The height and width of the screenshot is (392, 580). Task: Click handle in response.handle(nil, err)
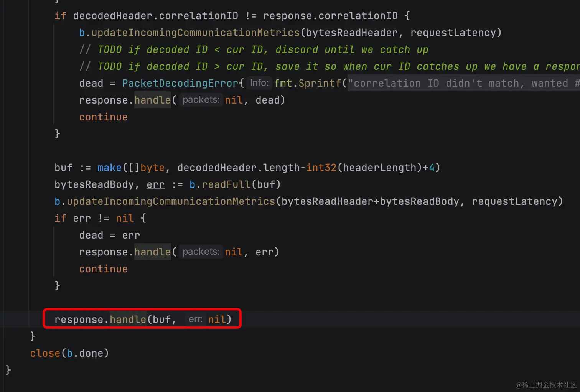(x=152, y=252)
